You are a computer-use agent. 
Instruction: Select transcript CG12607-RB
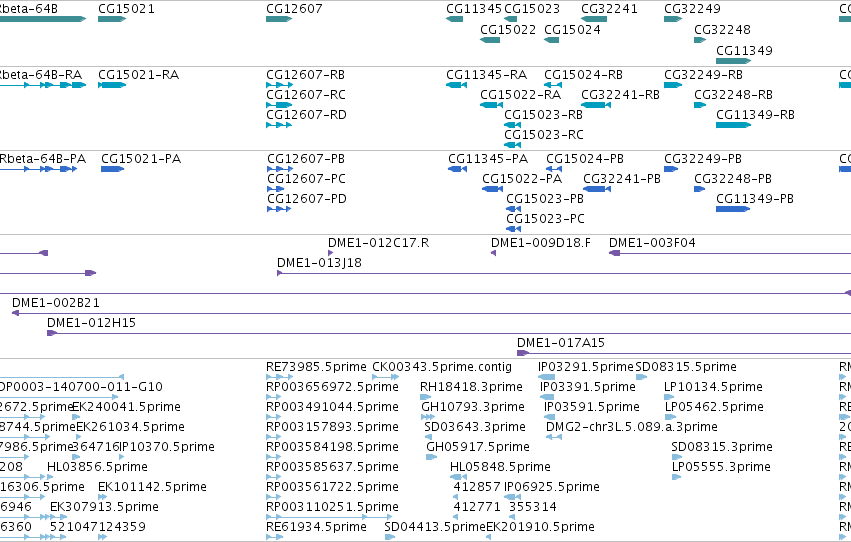(x=280, y=85)
